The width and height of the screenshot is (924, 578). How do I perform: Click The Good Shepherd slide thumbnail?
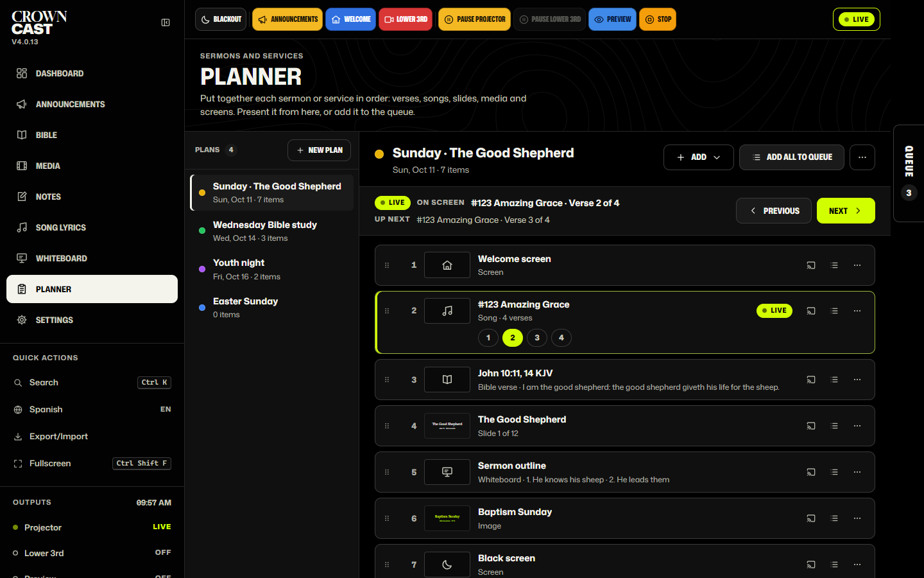pos(447,426)
